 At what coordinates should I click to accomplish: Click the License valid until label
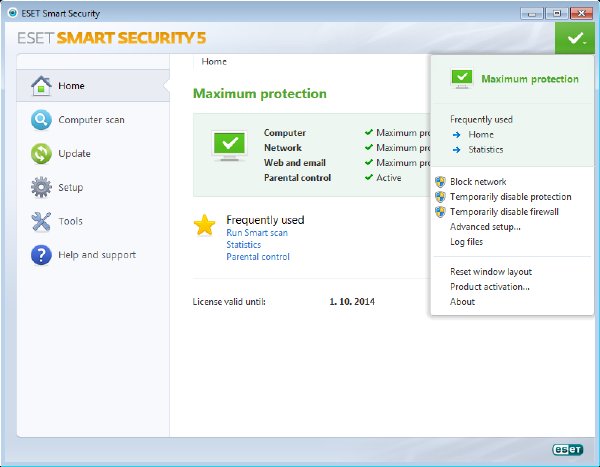click(229, 302)
